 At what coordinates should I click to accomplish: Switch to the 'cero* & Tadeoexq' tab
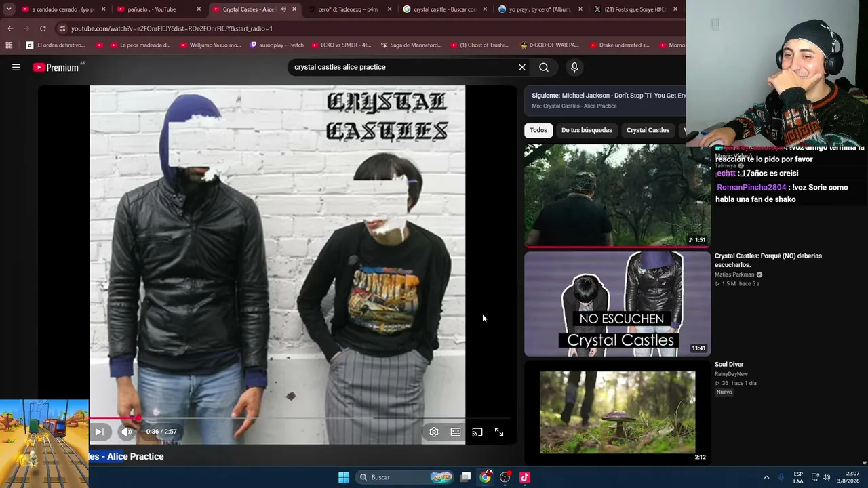[348, 9]
